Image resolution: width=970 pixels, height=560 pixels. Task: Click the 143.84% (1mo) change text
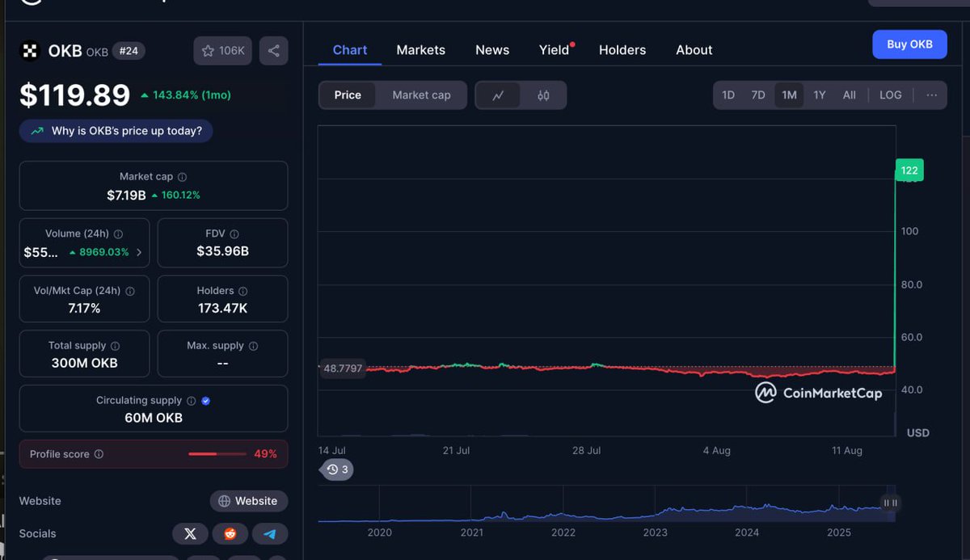186,95
